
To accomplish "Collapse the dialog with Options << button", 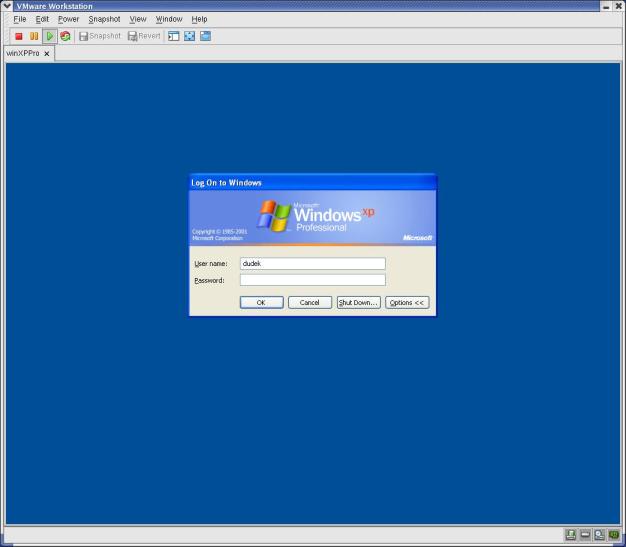I will (407, 302).
